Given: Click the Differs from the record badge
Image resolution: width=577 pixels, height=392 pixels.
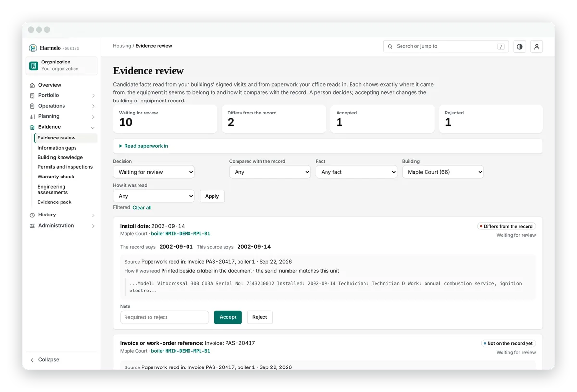Looking at the screenshot, I should click(x=506, y=226).
